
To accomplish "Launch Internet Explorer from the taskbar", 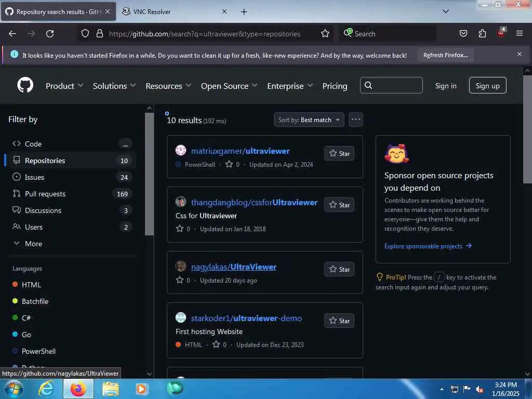I will click(46, 389).
